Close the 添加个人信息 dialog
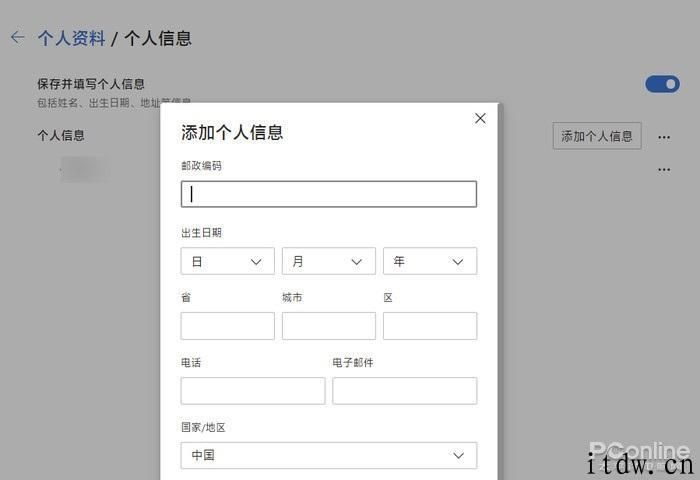This screenshot has height=480, width=700. [480, 118]
